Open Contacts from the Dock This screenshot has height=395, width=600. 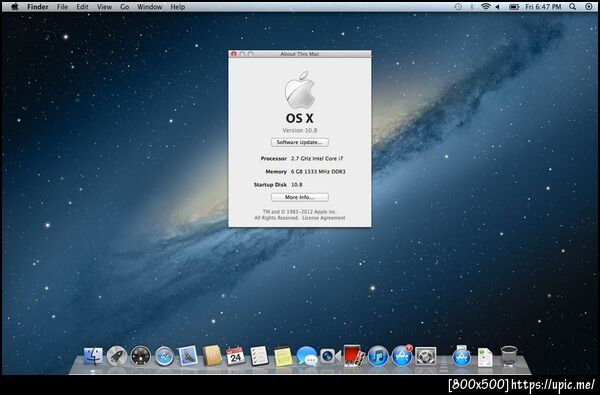(212, 356)
